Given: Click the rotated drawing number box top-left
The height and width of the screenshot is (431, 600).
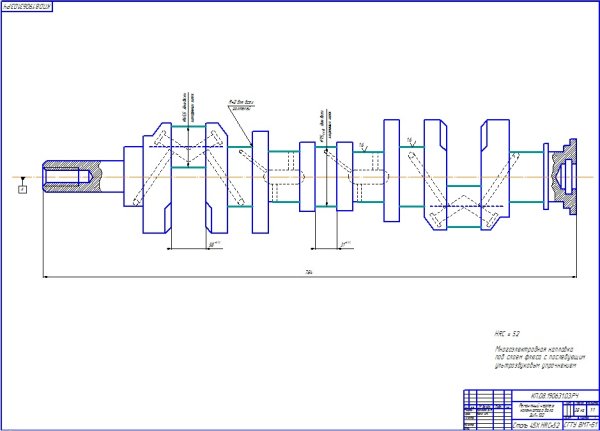Looking at the screenshot, I should 33,8.
